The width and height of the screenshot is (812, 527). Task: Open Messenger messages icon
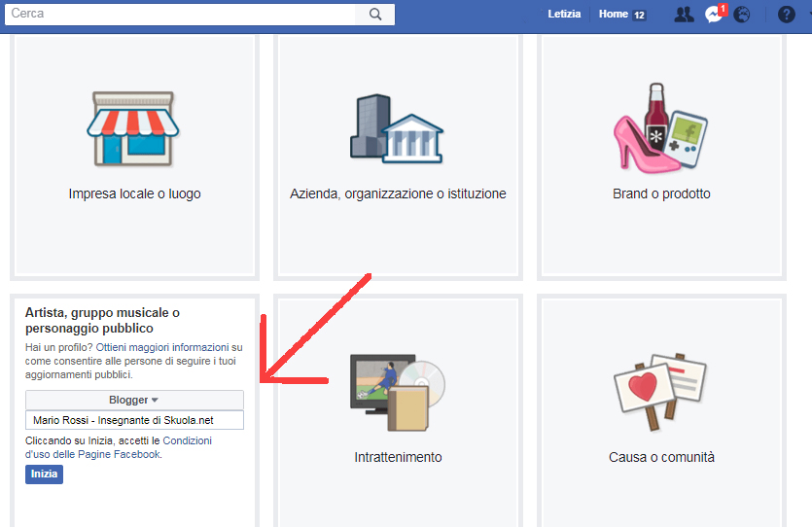pos(714,15)
